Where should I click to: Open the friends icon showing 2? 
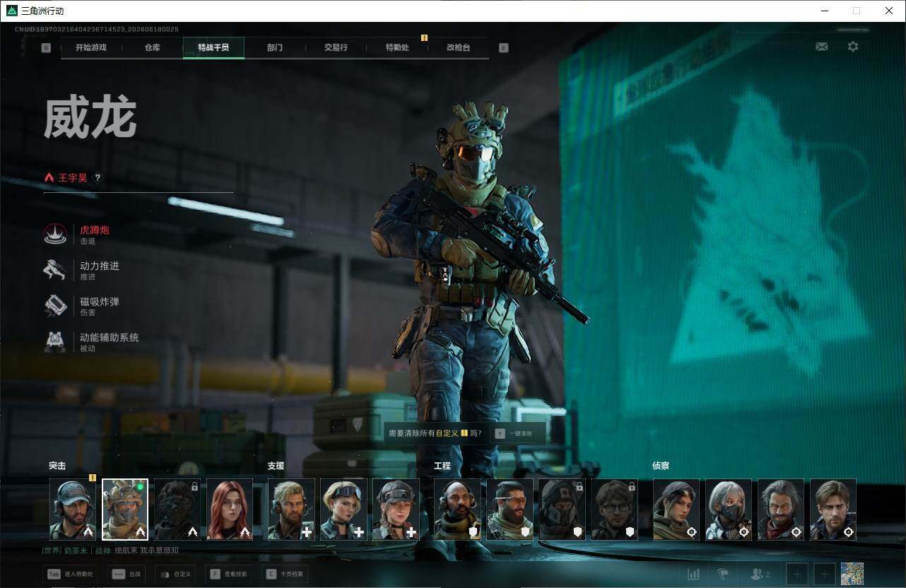coord(760,575)
